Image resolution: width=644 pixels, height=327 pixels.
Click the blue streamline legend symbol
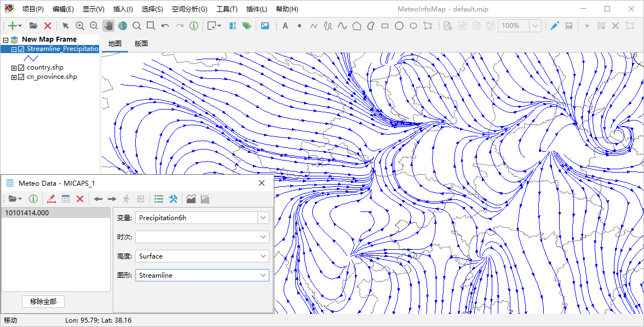tap(31, 59)
